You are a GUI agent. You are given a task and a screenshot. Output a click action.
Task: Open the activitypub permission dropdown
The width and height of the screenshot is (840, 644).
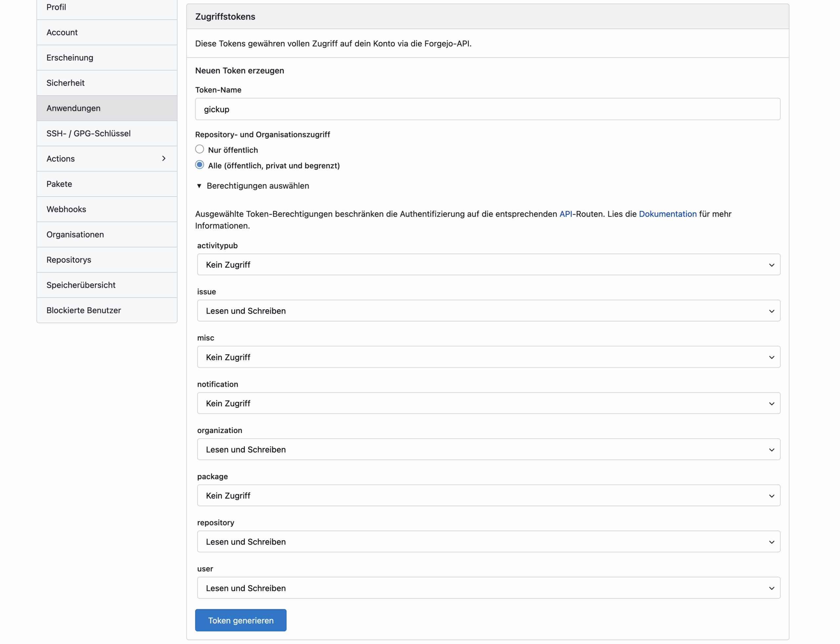[x=488, y=264]
